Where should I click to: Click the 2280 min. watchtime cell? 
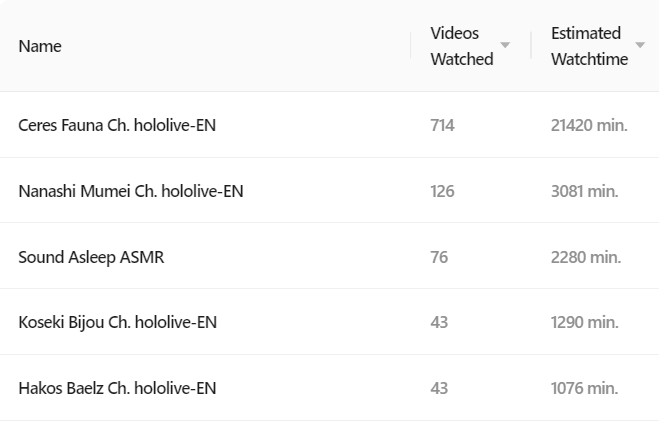586,257
